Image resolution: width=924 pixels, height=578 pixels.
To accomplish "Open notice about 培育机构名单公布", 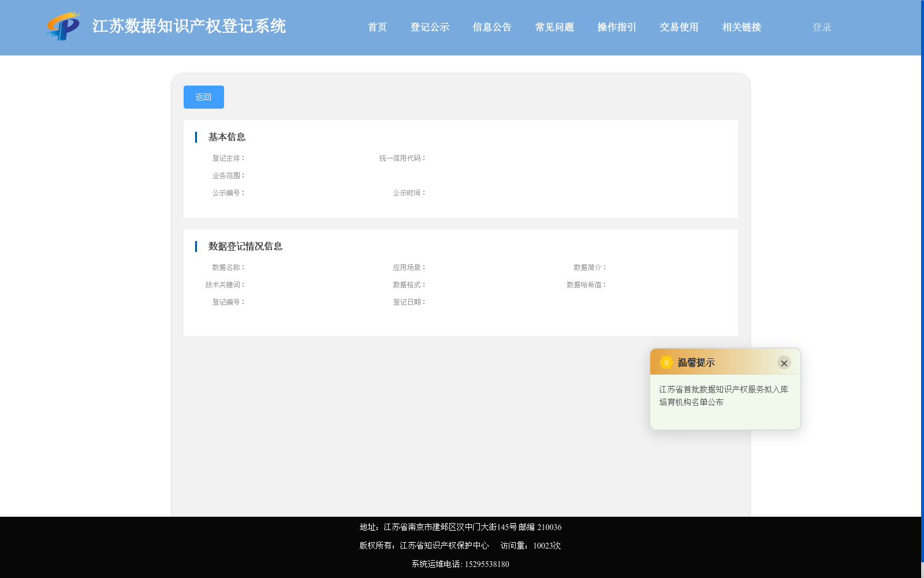I will 724,396.
